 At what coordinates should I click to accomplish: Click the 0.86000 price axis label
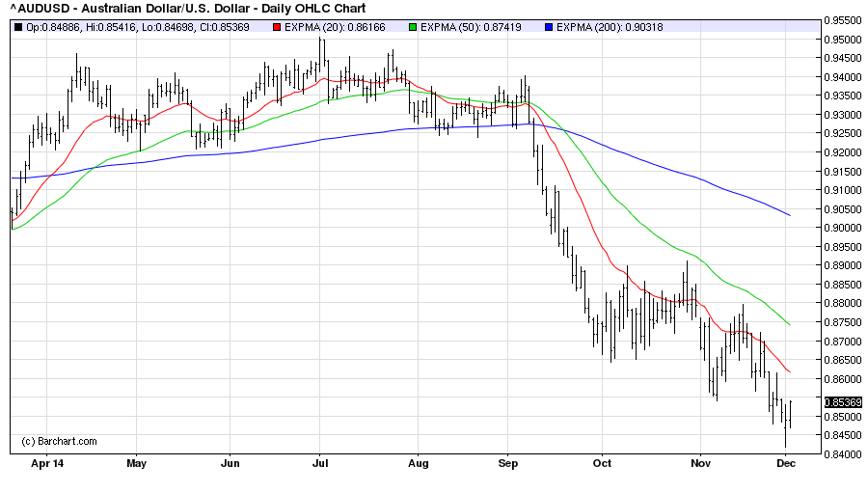pos(843,379)
